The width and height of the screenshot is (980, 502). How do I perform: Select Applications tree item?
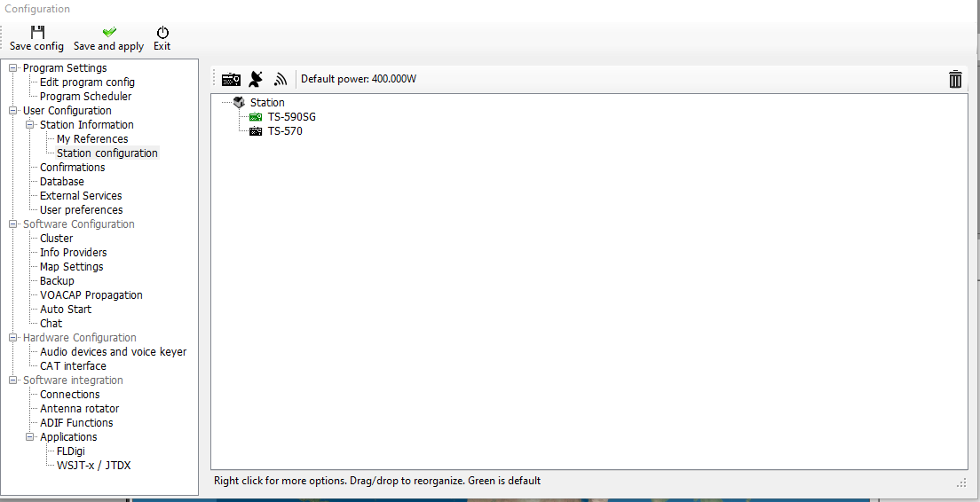click(x=68, y=437)
